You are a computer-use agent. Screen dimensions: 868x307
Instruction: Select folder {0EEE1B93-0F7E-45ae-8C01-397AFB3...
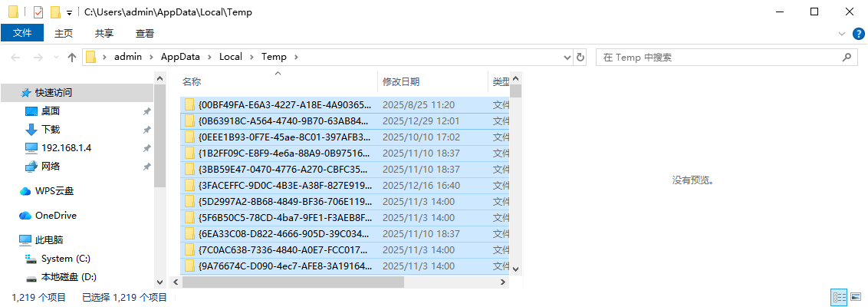(345, 137)
